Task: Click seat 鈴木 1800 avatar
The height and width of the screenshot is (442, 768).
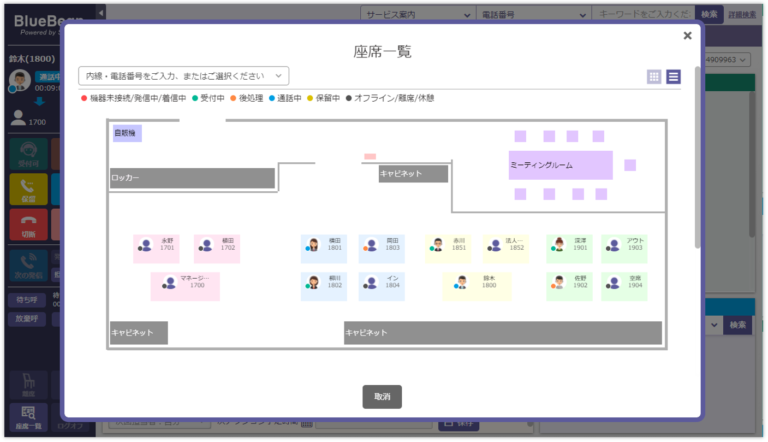Action: (460, 284)
